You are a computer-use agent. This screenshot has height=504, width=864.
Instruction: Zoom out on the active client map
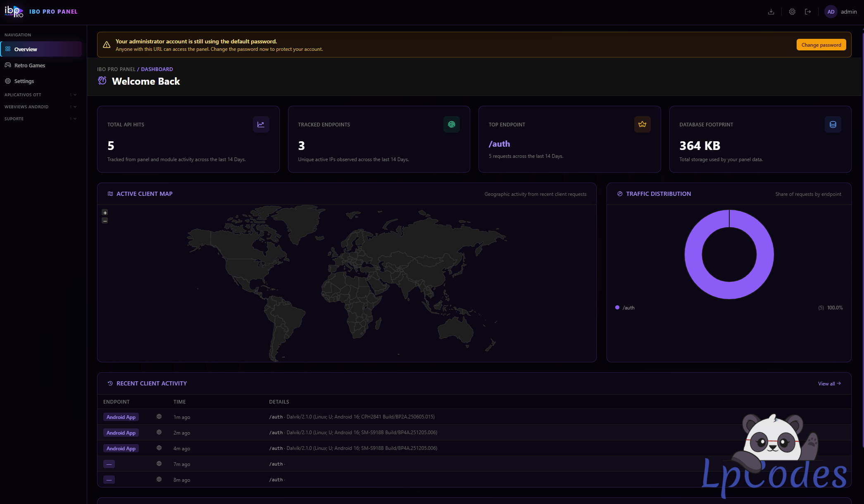105,221
